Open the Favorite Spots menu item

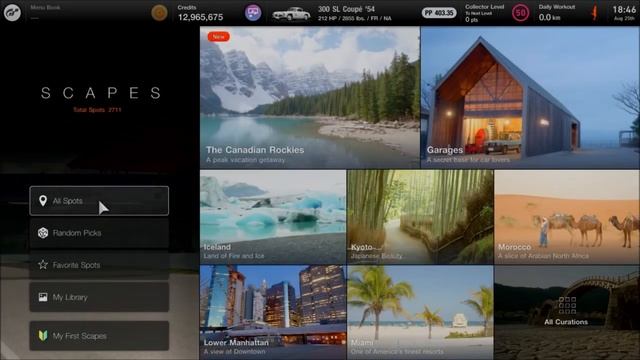click(x=99, y=265)
